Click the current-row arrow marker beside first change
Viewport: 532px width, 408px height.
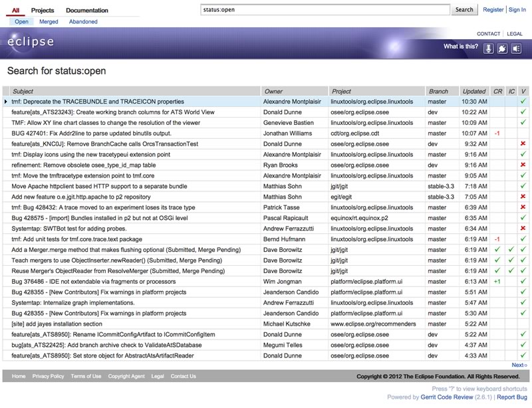click(6, 102)
